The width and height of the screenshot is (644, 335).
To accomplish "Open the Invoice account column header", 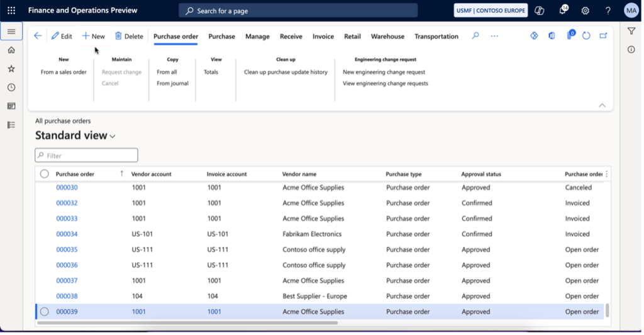I will click(226, 174).
